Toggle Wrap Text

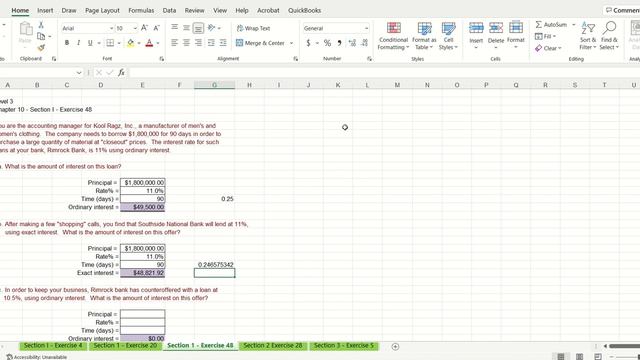[x=253, y=28]
